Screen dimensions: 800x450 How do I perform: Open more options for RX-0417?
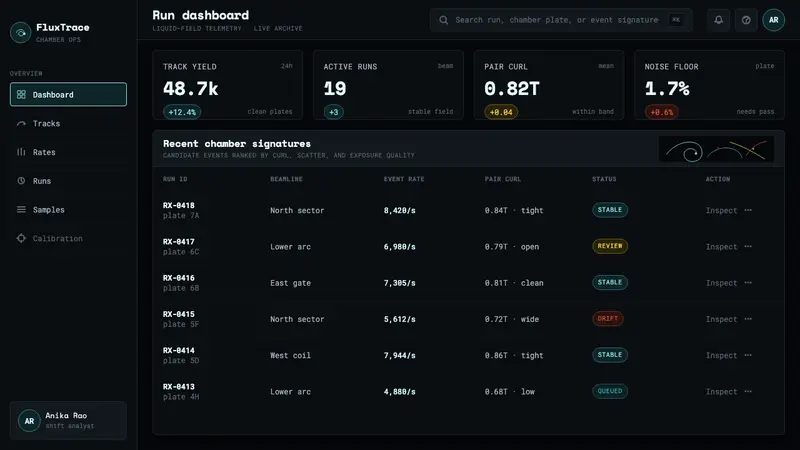click(748, 246)
